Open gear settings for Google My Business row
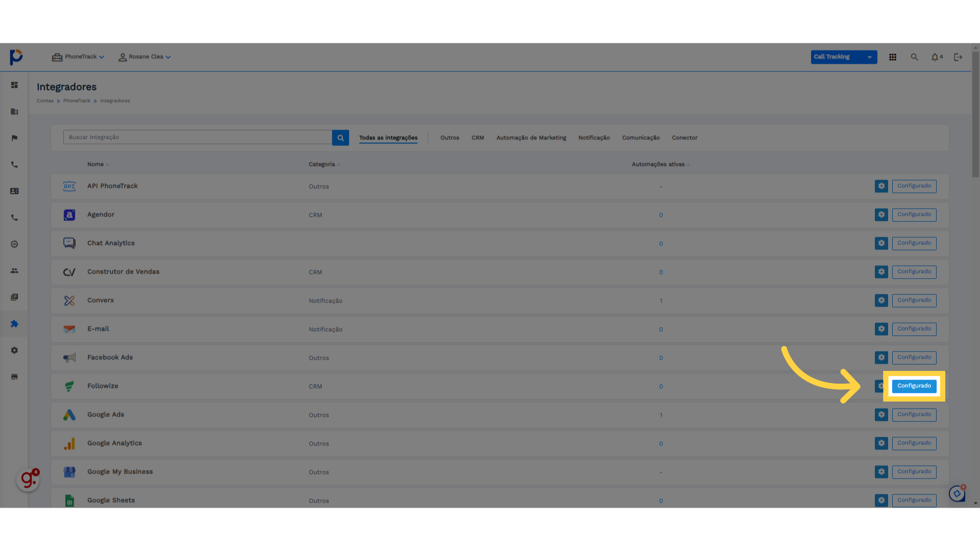Screen dimensions: 980x551 click(881, 472)
